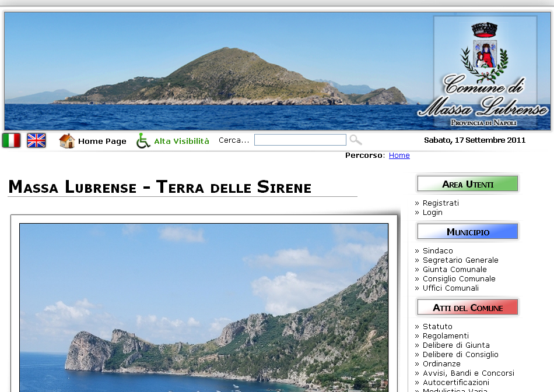Open Avvisi, Bandi e Concorsi
This screenshot has height=392, width=554.
[468, 373]
